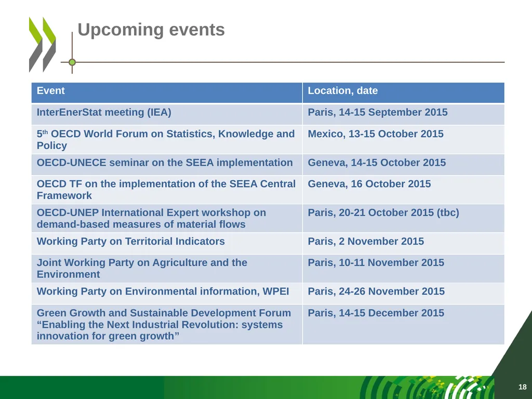The image size is (532, 399).
Task: Select 'Paris, 20-21 October 2015 (tbc)' cell
Action: click(x=403, y=219)
